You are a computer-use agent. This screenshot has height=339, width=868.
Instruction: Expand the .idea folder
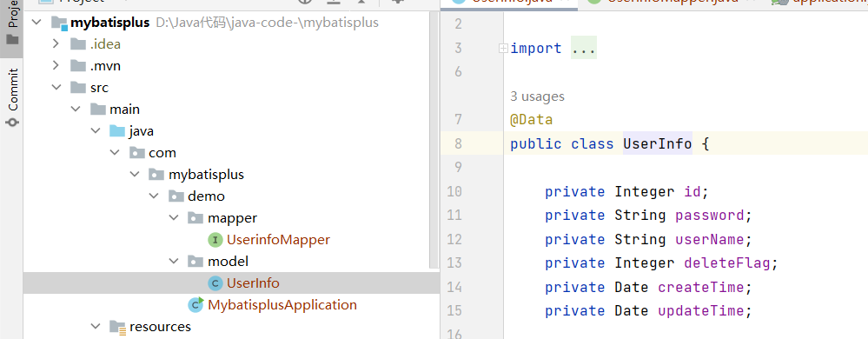point(56,43)
